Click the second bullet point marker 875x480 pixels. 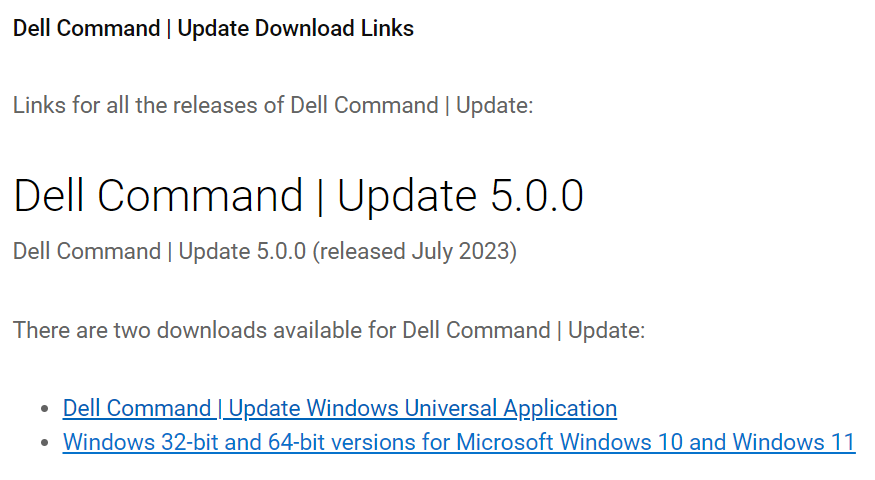coord(43,442)
